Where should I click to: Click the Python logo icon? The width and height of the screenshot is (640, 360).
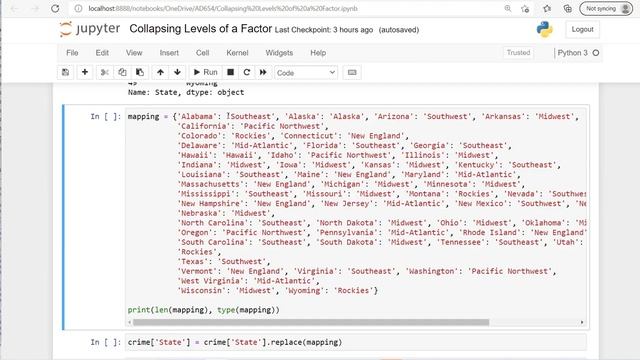click(x=544, y=29)
